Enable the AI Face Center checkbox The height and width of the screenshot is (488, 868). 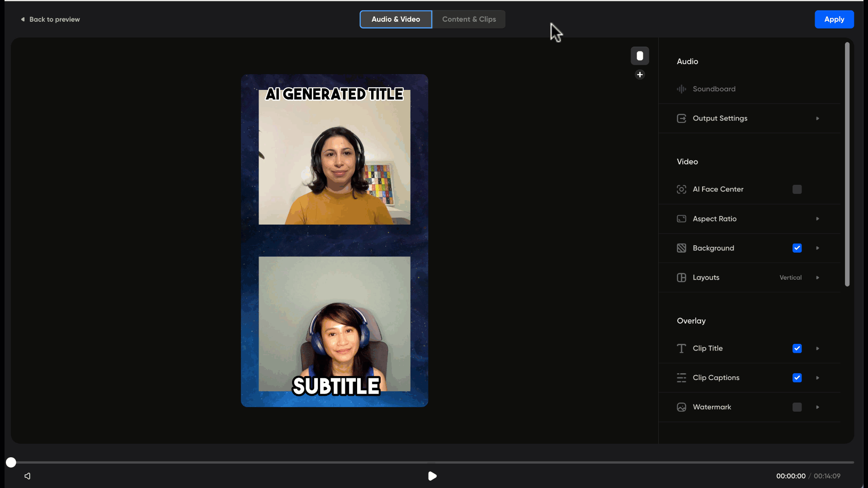tap(797, 189)
